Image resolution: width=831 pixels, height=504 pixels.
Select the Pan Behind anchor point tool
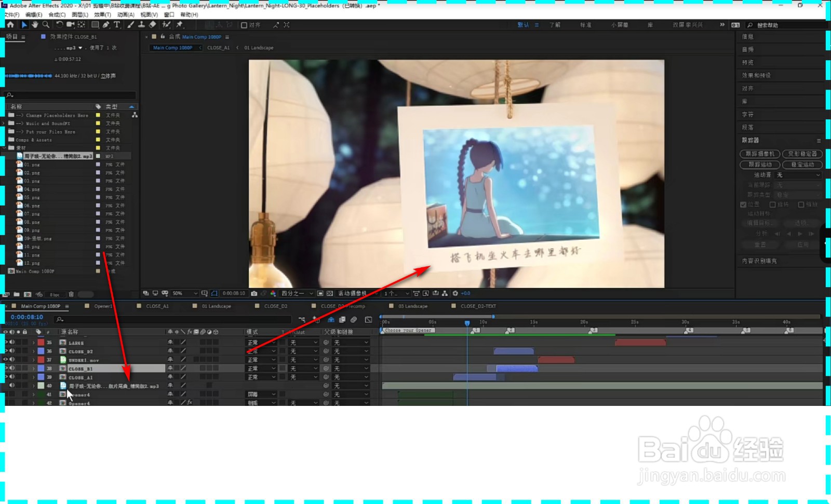[82, 24]
